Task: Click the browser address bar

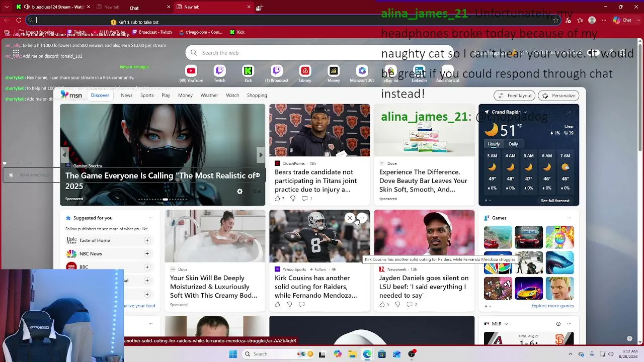Action: [x=292, y=20]
